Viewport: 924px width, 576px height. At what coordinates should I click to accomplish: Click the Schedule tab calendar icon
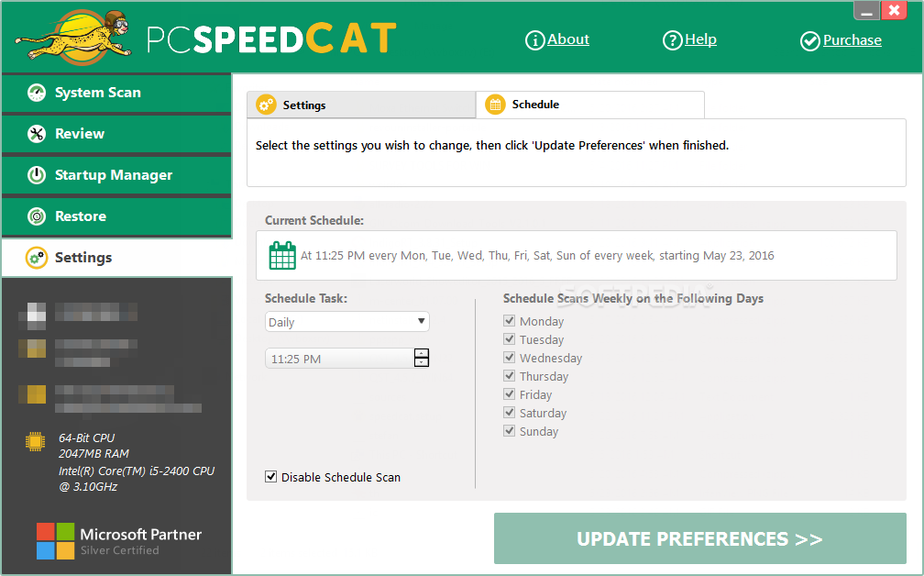[x=495, y=105]
